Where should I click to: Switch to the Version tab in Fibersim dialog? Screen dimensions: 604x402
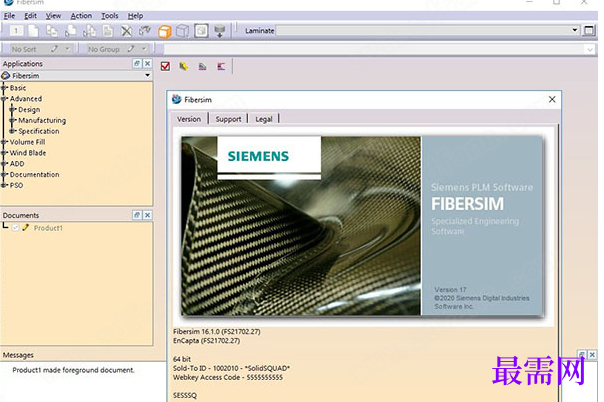coord(189,119)
